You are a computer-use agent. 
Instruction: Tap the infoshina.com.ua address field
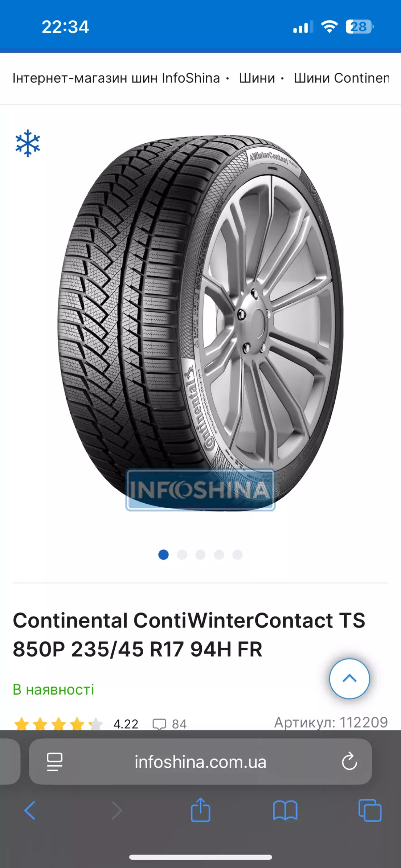(x=200, y=762)
